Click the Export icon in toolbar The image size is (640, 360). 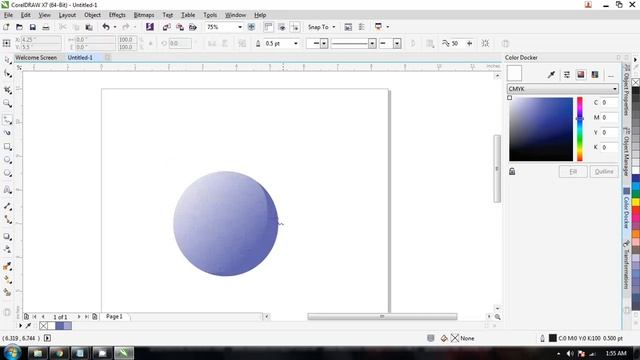click(180, 27)
